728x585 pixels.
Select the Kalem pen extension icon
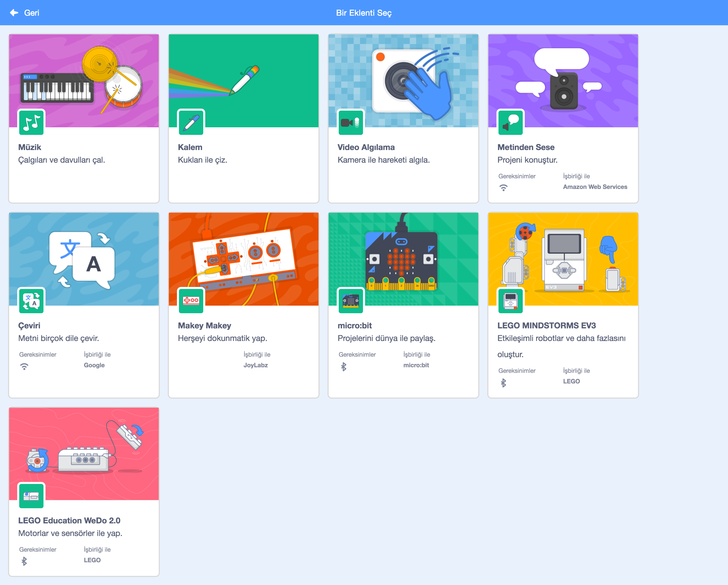tap(191, 122)
